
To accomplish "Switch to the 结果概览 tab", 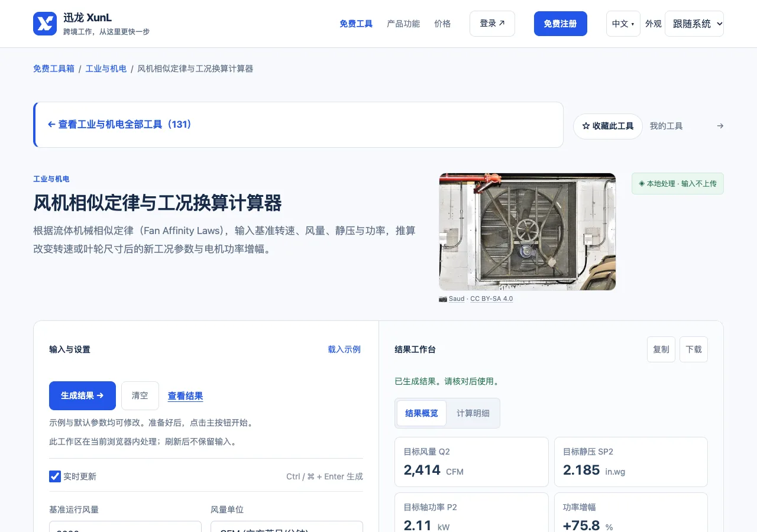I will 422,413.
